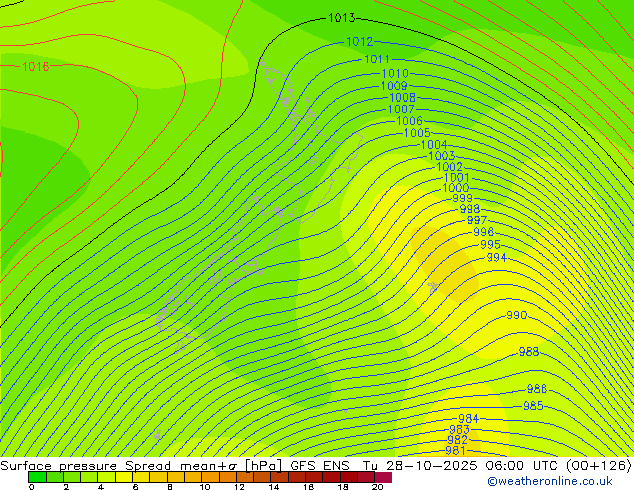Click the 997 isobar label
Image resolution: width=634 pixels, height=490 pixels.
point(477,220)
